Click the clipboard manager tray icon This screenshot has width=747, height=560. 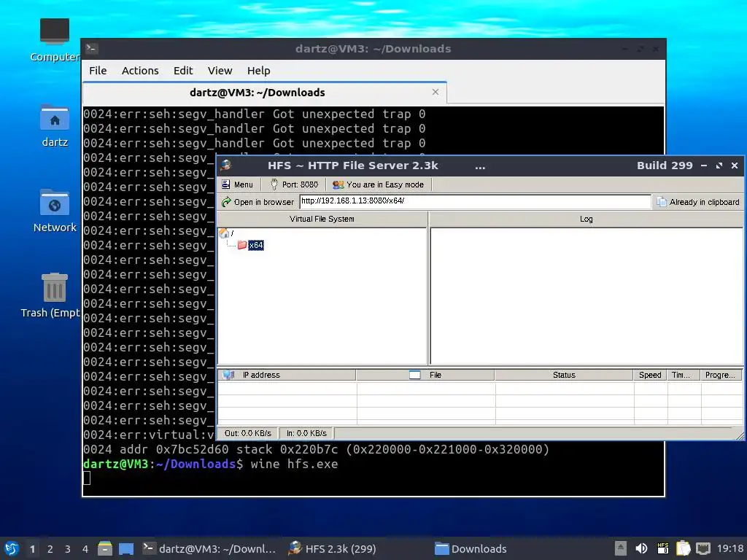click(x=683, y=548)
